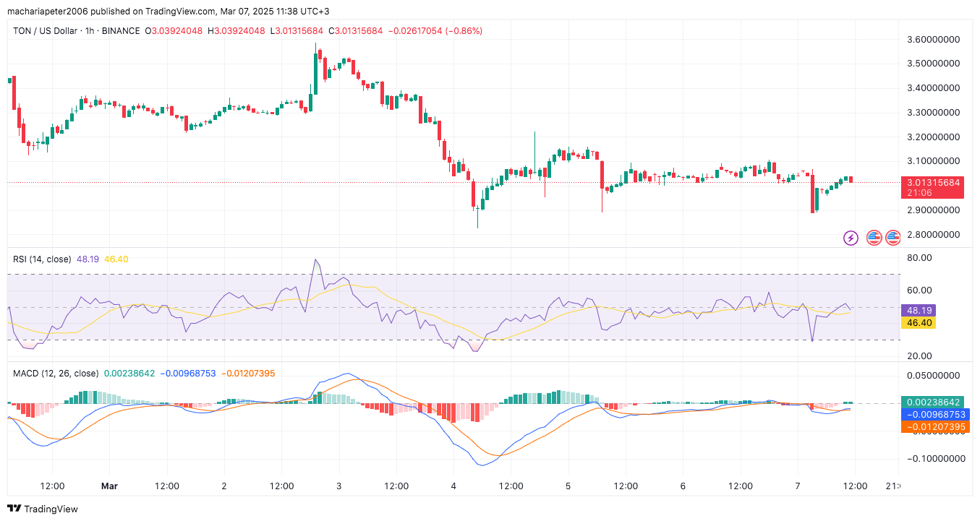
Task: Open the MACD (12, 26, close) indicator legend
Action: coord(56,373)
